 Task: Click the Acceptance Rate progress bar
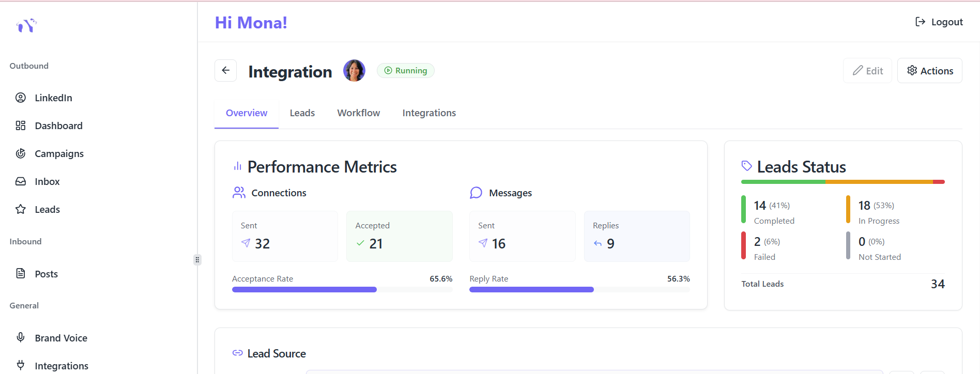coord(342,290)
